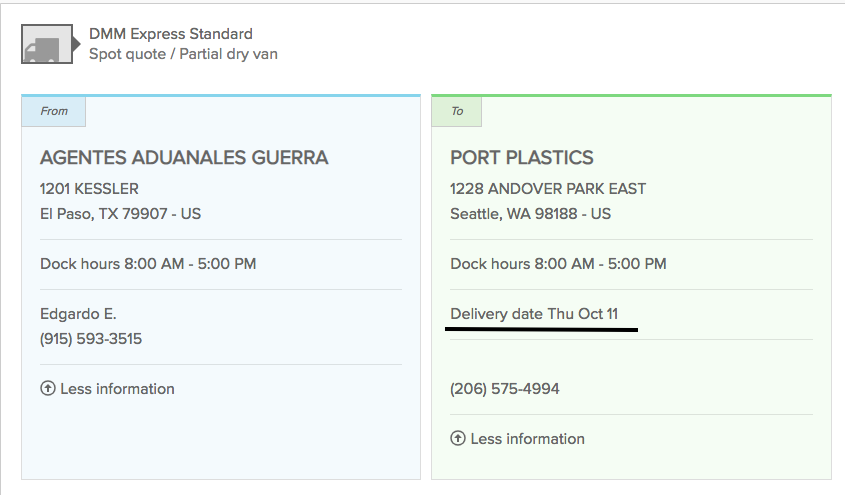This screenshot has height=495, width=845.
Task: Select the To tab label
Action: click(x=456, y=111)
